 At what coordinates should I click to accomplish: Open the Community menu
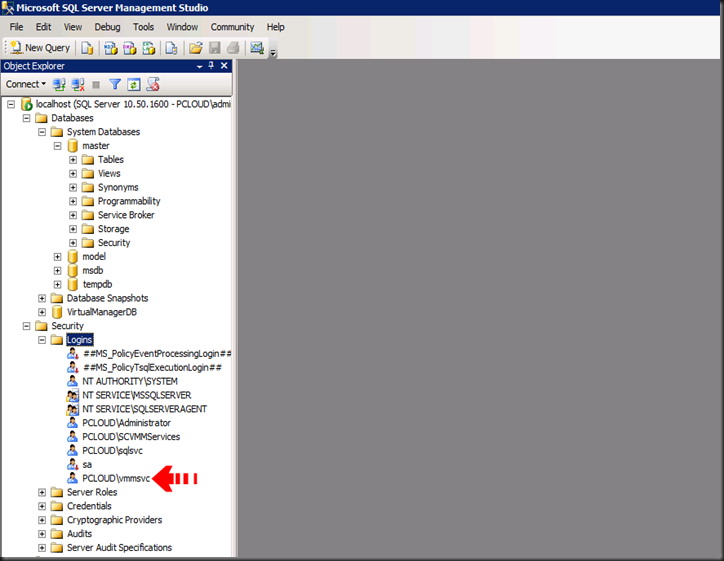(x=232, y=27)
